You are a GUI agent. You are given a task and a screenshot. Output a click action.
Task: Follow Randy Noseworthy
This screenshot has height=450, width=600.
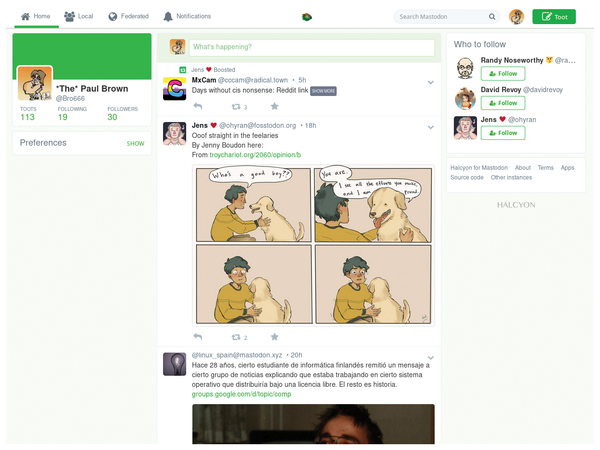click(503, 73)
